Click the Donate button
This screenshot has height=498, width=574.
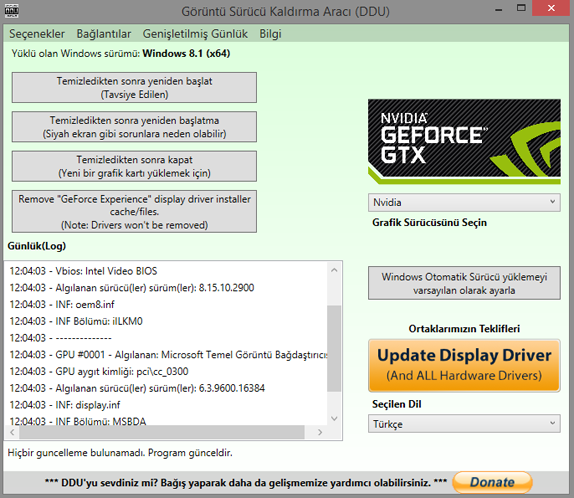(x=492, y=482)
